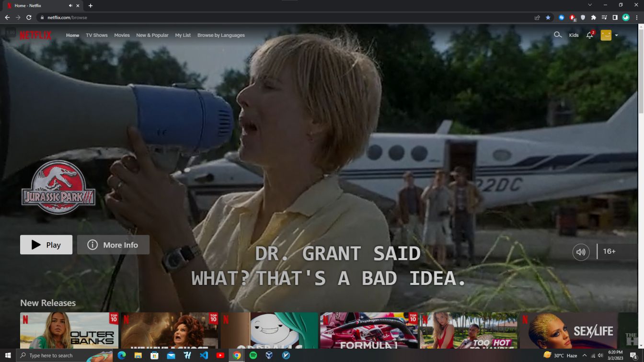Open the TV Shows section
Image resolution: width=644 pixels, height=362 pixels.
97,35
